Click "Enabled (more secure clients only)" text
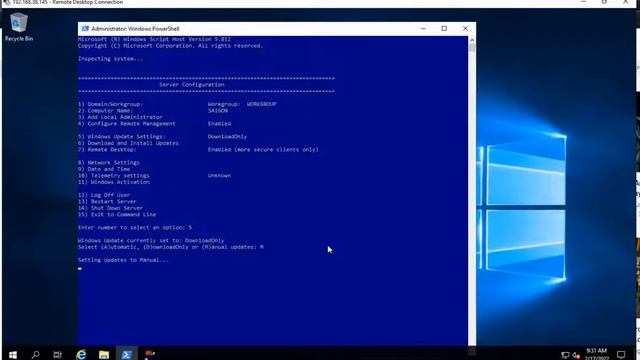The height and width of the screenshot is (360, 640). (x=263, y=150)
